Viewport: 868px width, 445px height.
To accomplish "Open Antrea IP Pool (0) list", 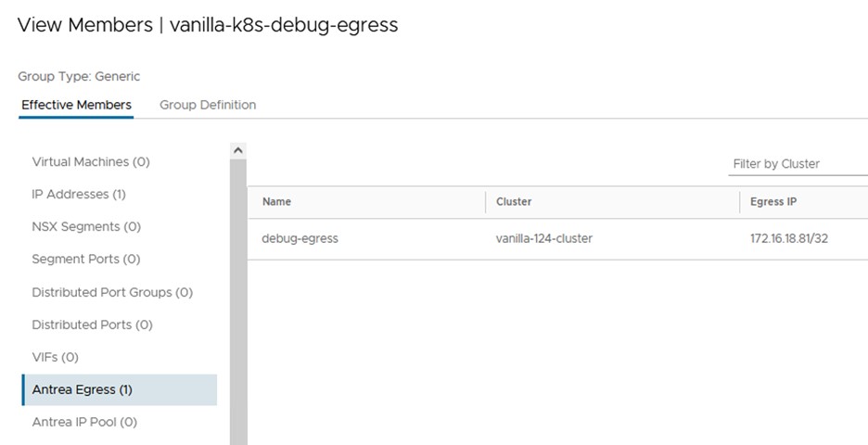I will click(84, 422).
